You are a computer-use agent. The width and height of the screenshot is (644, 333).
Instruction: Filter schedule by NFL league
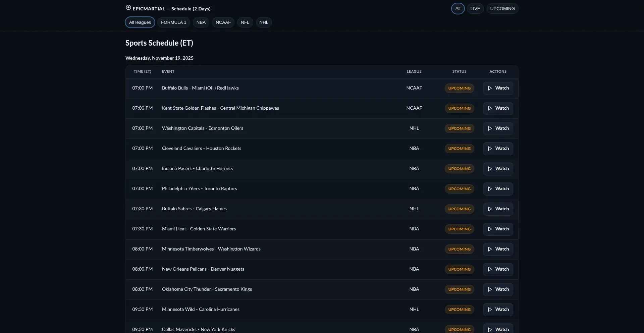[245, 22]
